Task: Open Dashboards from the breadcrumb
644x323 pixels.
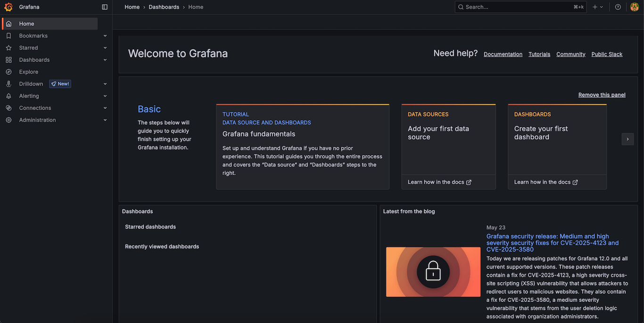Action: [164, 7]
